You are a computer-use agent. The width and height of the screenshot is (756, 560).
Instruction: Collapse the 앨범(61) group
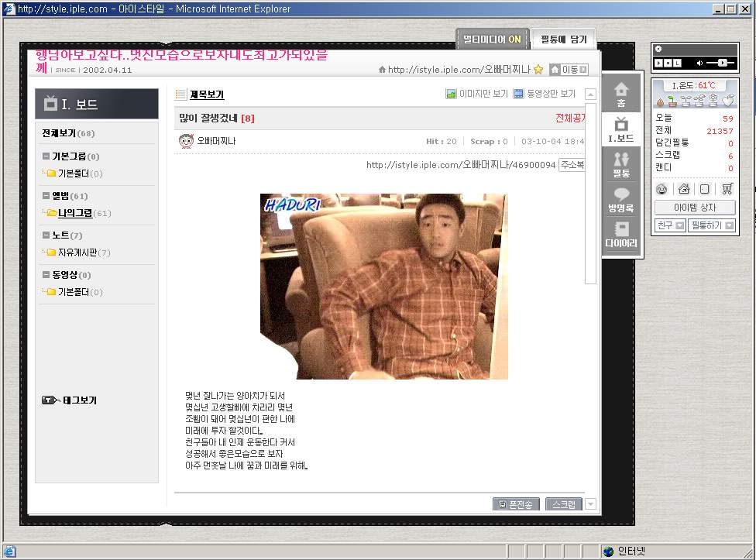(46, 196)
